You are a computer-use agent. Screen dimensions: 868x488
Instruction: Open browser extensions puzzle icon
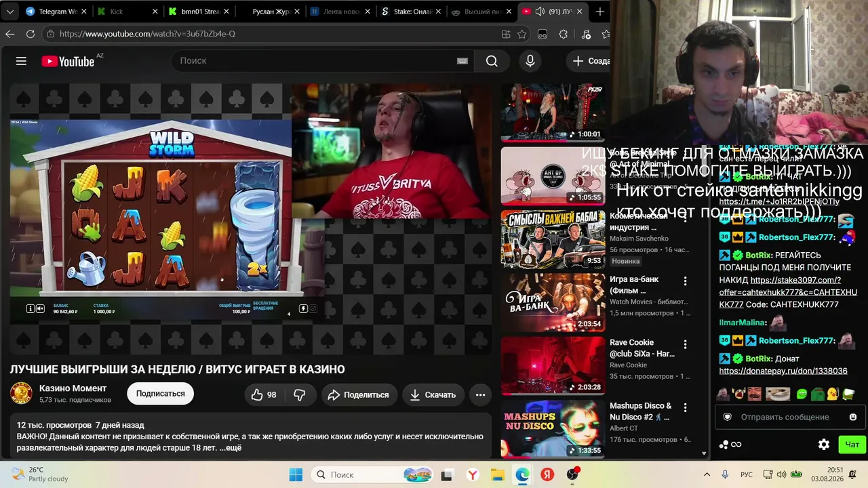pyautogui.click(x=563, y=34)
